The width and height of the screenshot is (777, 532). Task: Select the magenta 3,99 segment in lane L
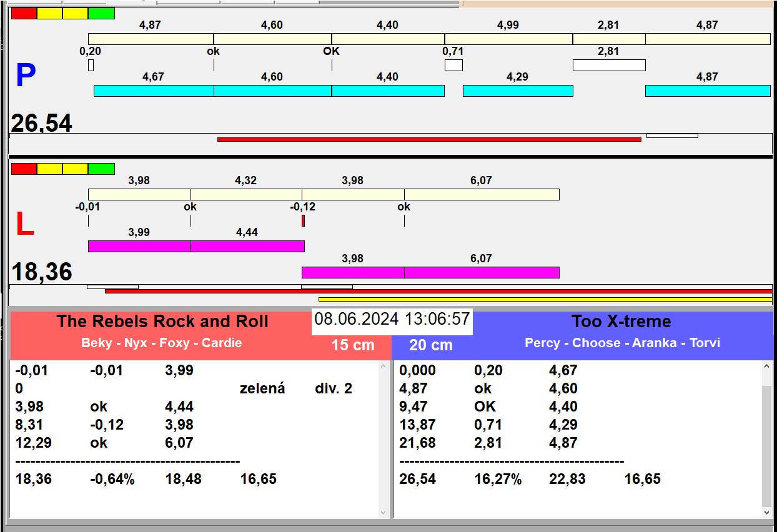click(x=139, y=246)
